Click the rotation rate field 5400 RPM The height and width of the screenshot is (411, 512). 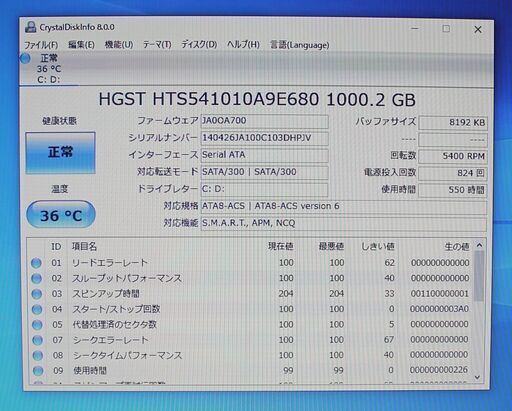pyautogui.click(x=453, y=156)
